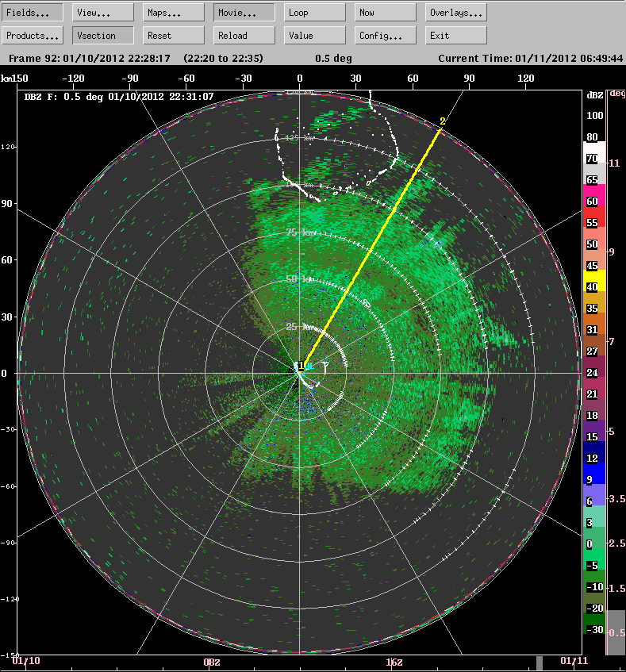Select the 1.5 deg elevation angle
The width and height of the screenshot is (626, 672).
[x=616, y=588]
